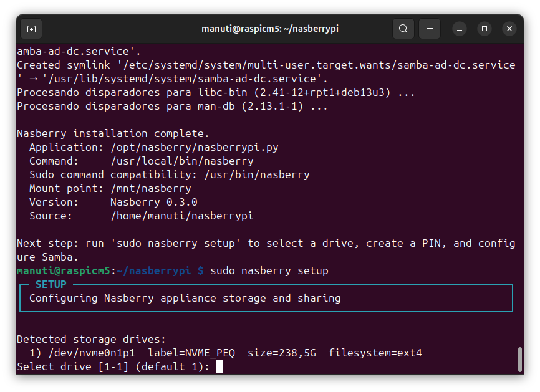540x392 pixels.
Task: Click 'Configuring Nasberry appliance storage and sharing'
Action: pos(185,298)
